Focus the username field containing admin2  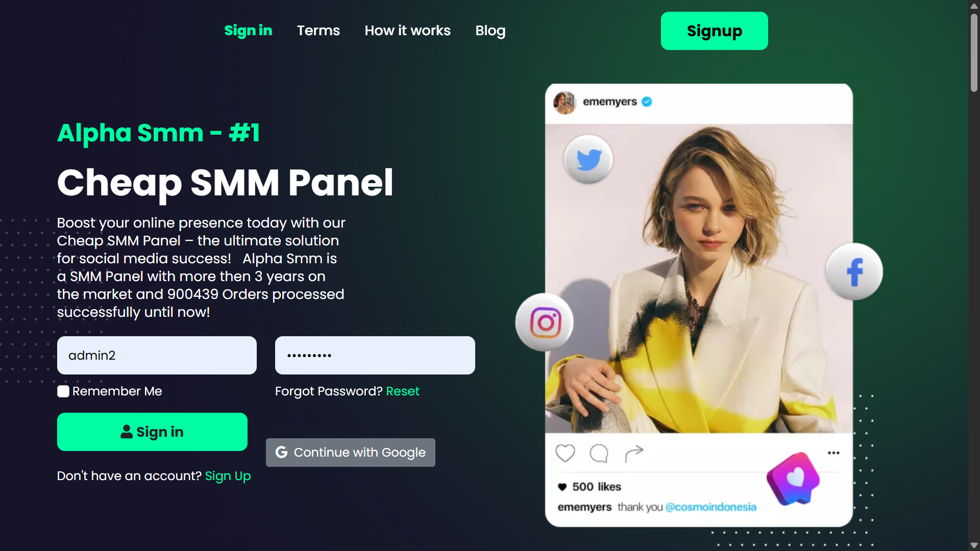click(157, 355)
